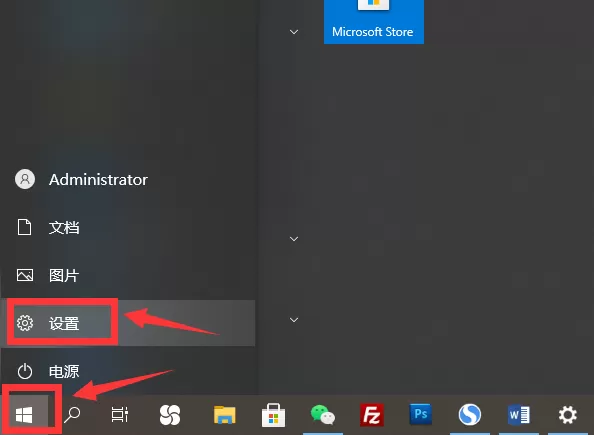Expand the middle tile group chevron
This screenshot has height=435, width=594.
click(x=294, y=239)
